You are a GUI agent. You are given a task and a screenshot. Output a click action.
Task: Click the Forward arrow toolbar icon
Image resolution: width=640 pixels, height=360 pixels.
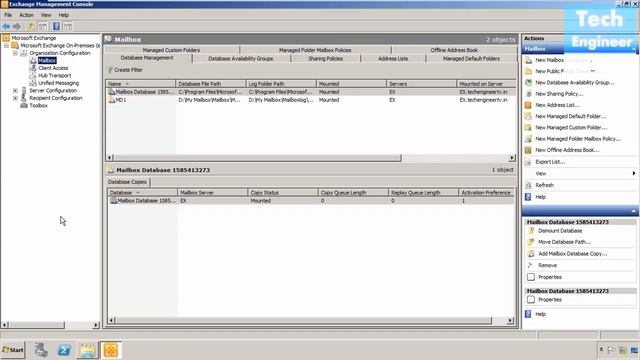point(17,27)
